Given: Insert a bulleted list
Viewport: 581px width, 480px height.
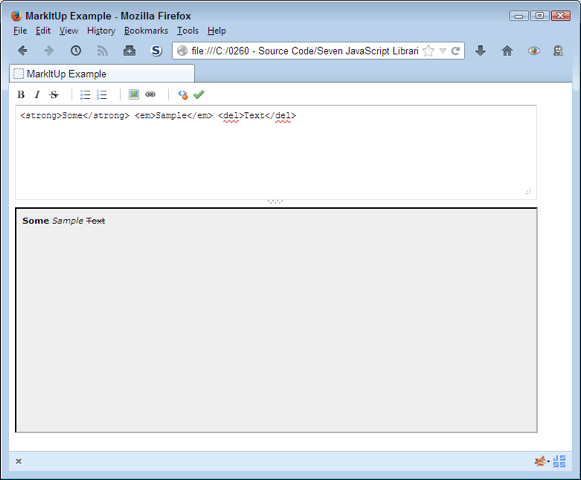Looking at the screenshot, I should pos(85,95).
